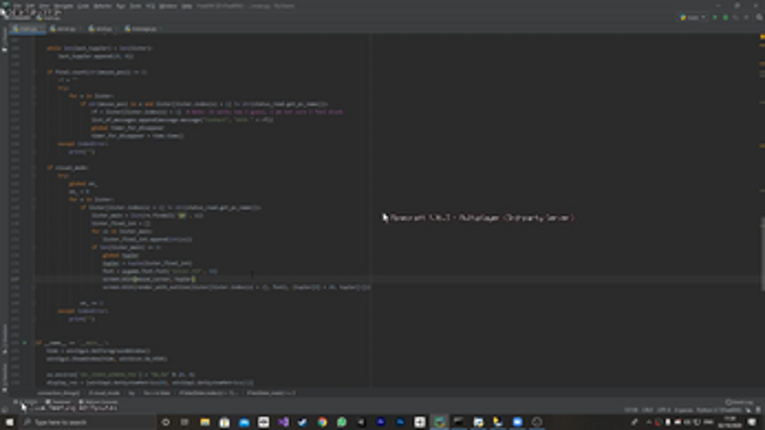
Task: Open Google Chrome from the taskbar
Action: point(322,422)
